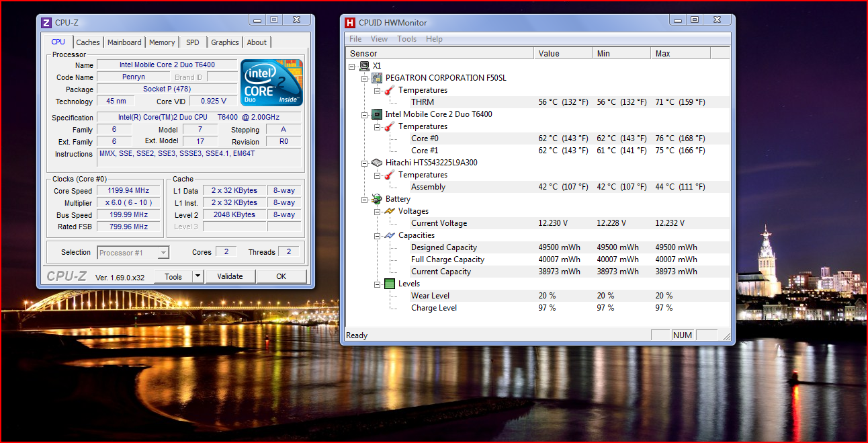868x443 pixels.
Task: Click the green Levels icon
Action: coord(390,284)
